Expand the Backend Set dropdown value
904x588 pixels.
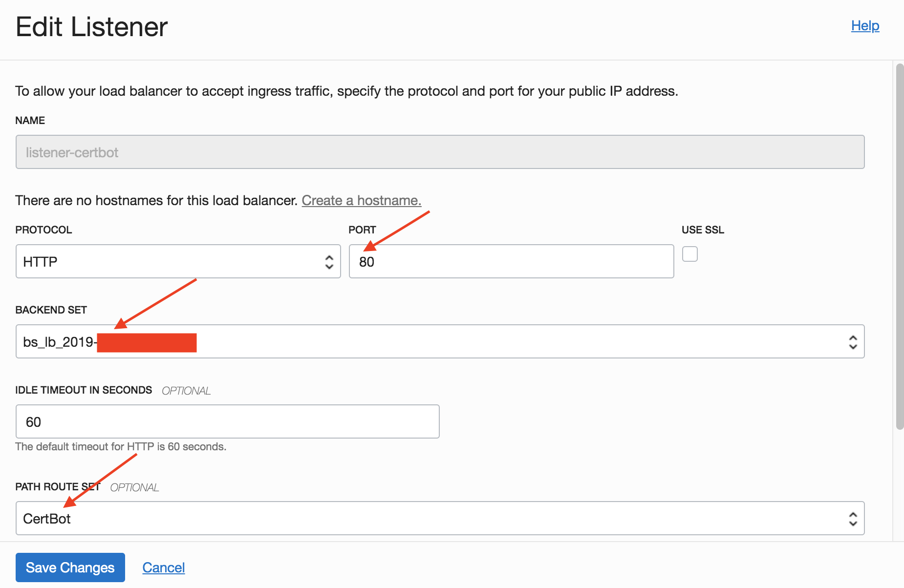pos(440,342)
